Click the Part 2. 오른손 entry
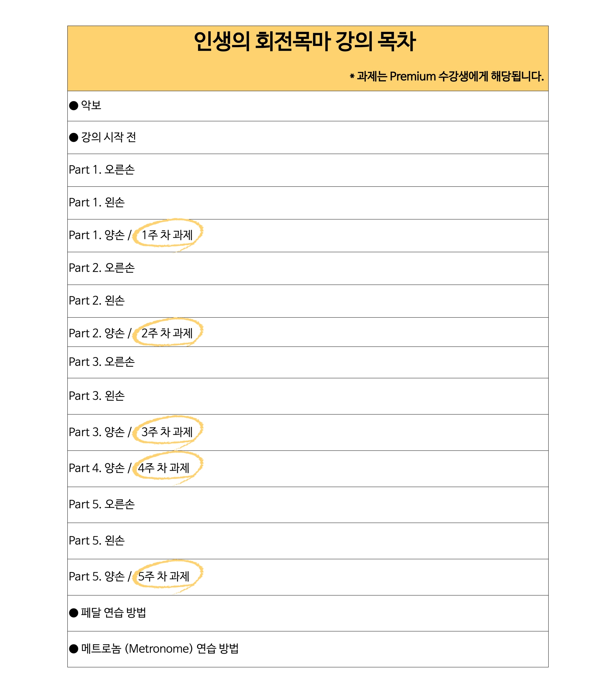The image size is (616, 693). coord(102,268)
